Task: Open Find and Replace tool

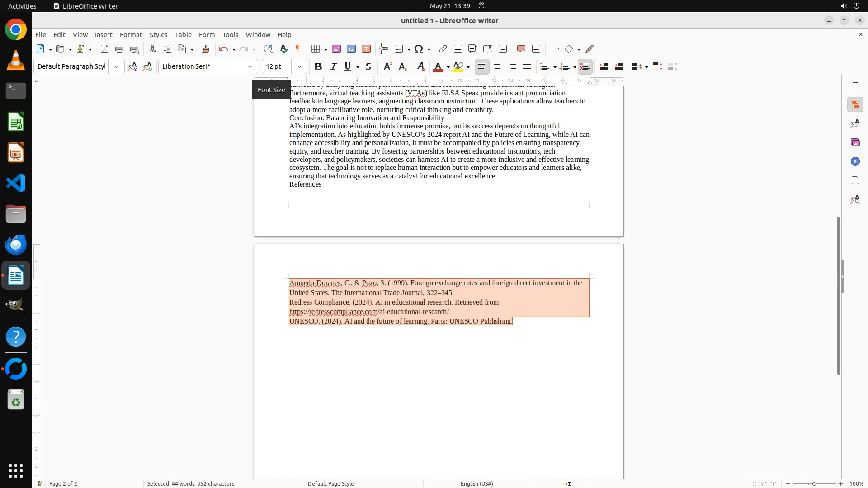Action: click(268, 49)
